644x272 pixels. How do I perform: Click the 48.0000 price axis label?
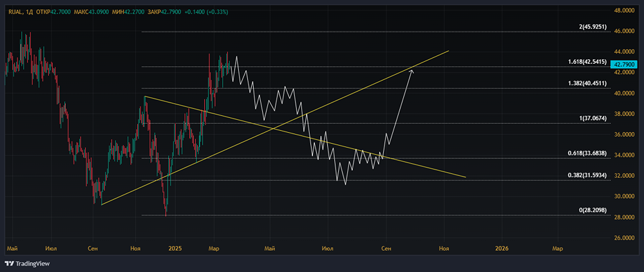[x=623, y=10]
